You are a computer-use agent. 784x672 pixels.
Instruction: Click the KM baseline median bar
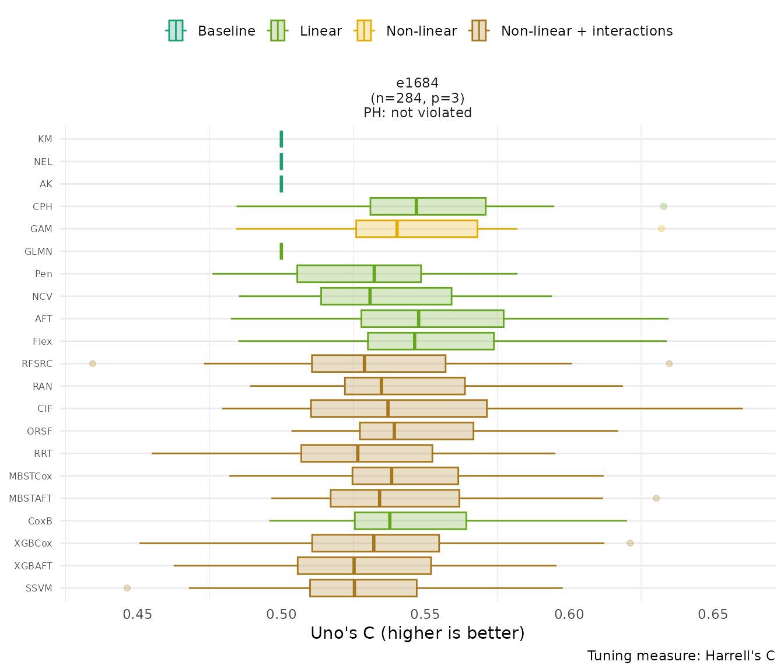281,139
